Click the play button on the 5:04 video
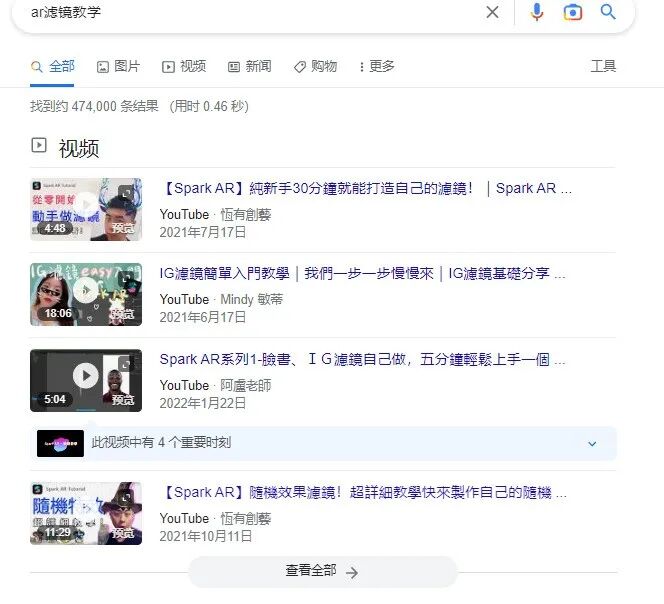664x604 pixels. [x=86, y=376]
